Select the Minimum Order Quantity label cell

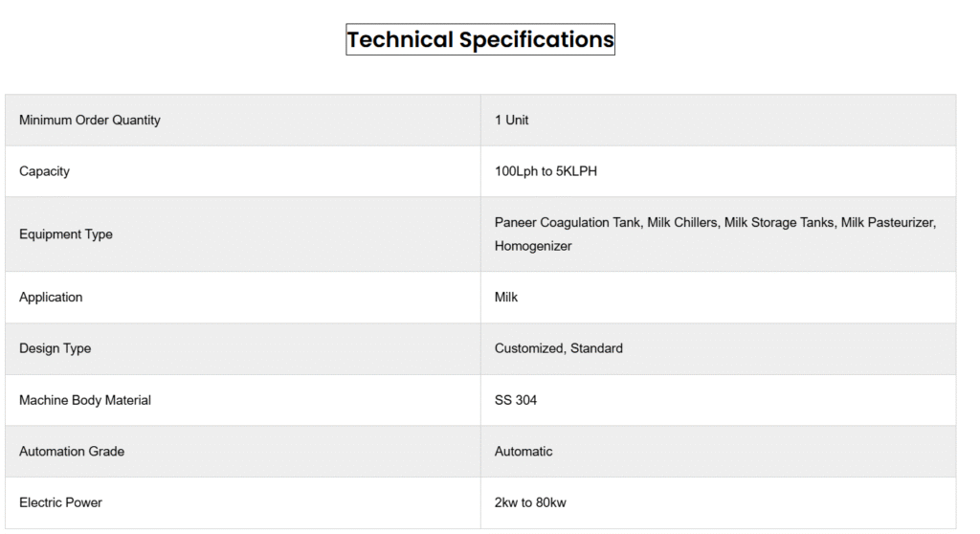coord(90,121)
